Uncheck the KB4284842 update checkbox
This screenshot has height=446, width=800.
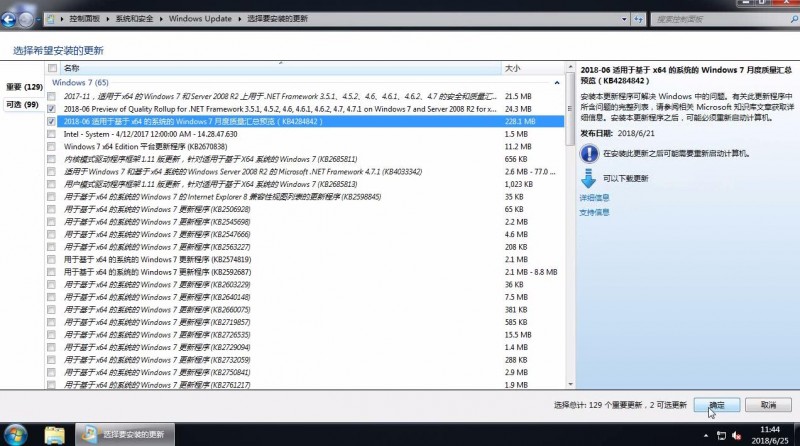pyautogui.click(x=52, y=121)
